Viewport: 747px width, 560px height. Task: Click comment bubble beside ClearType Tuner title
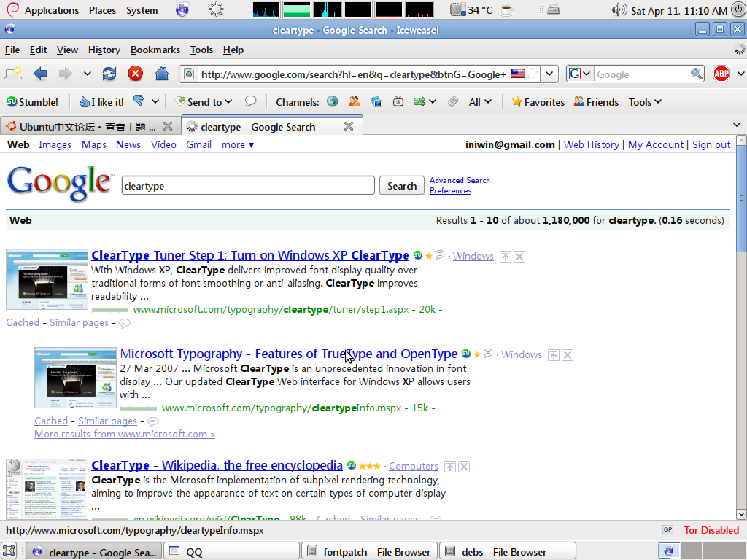(440, 254)
